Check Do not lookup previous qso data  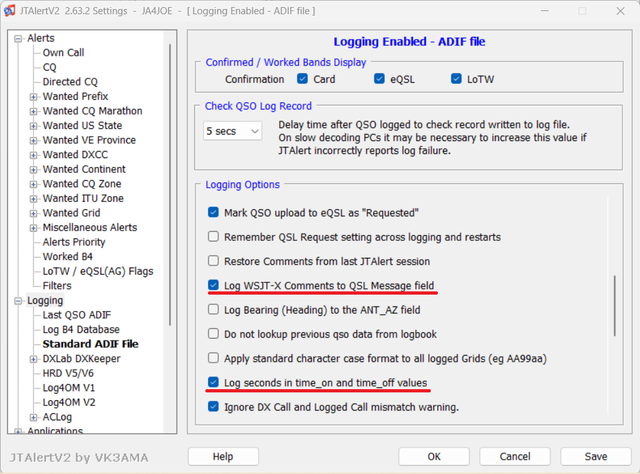tap(213, 334)
